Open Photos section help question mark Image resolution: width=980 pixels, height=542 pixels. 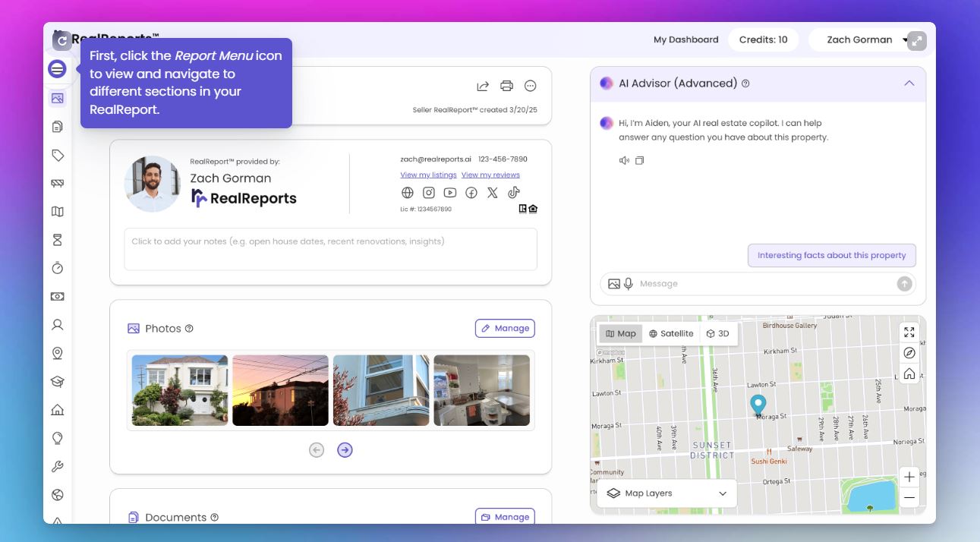(189, 329)
